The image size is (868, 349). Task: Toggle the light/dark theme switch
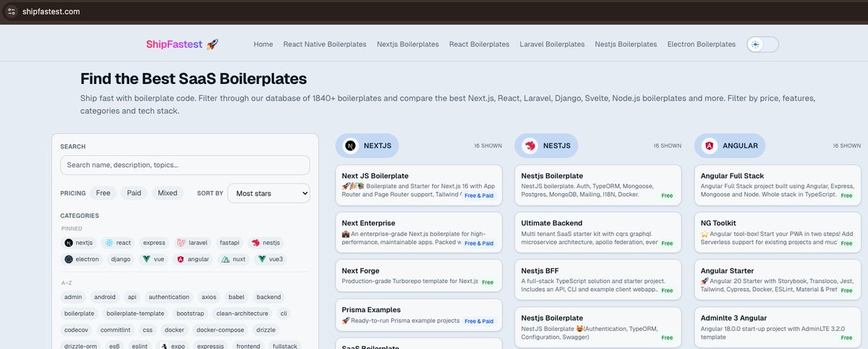pos(762,44)
